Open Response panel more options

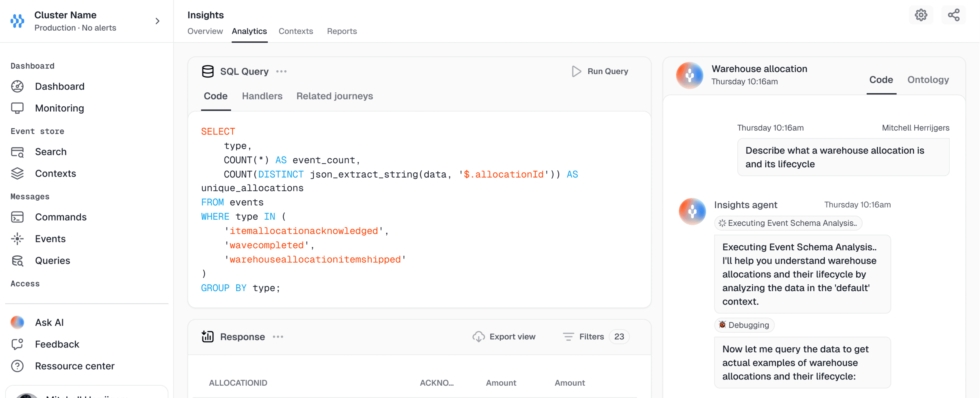coord(278,337)
